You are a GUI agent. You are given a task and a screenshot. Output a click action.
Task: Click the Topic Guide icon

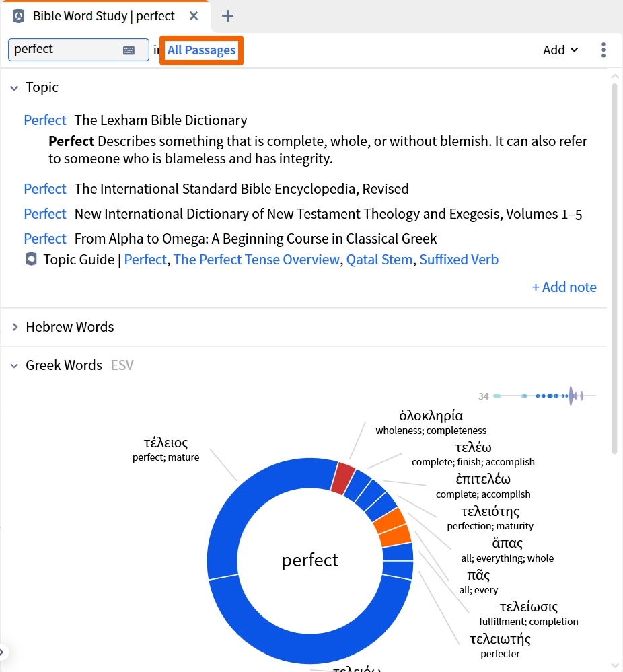coord(31,259)
